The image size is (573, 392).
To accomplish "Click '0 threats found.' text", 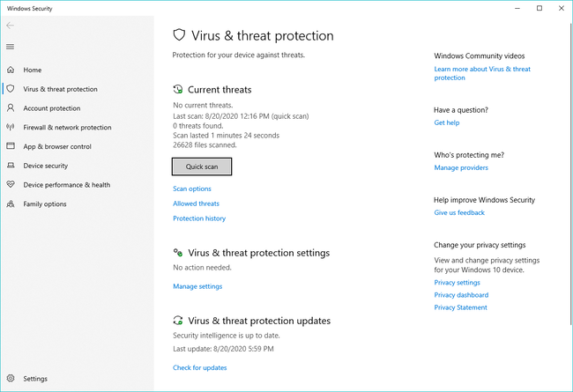I will tap(198, 126).
